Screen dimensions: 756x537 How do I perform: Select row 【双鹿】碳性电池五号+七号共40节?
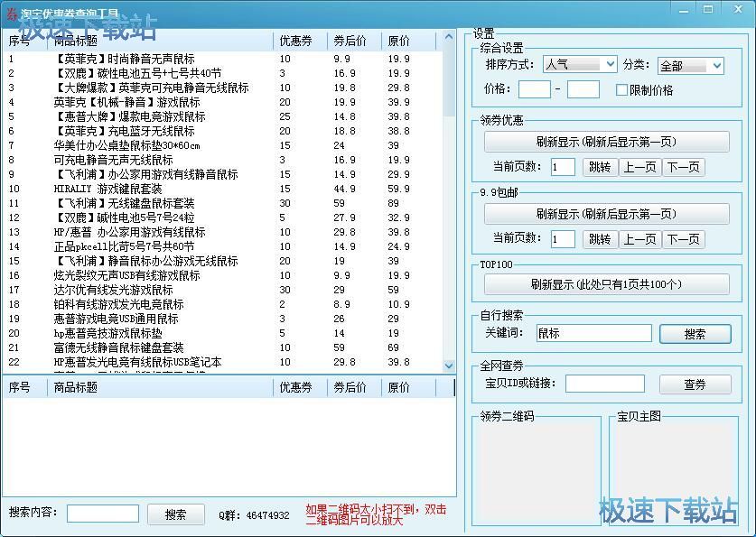[x=223, y=73]
